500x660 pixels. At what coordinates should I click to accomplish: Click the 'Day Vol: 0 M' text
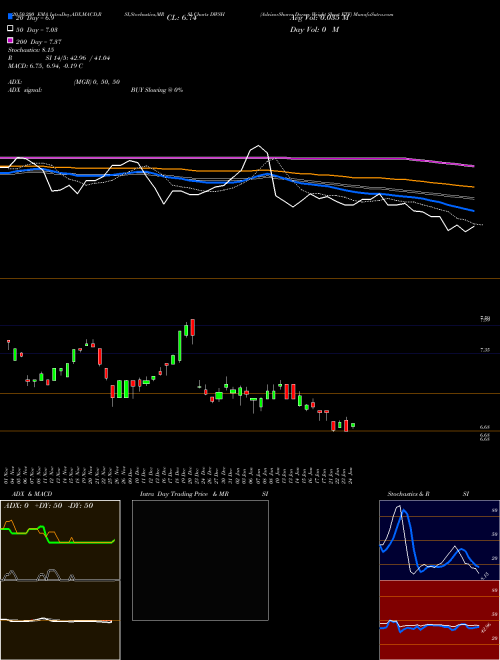[x=314, y=30]
